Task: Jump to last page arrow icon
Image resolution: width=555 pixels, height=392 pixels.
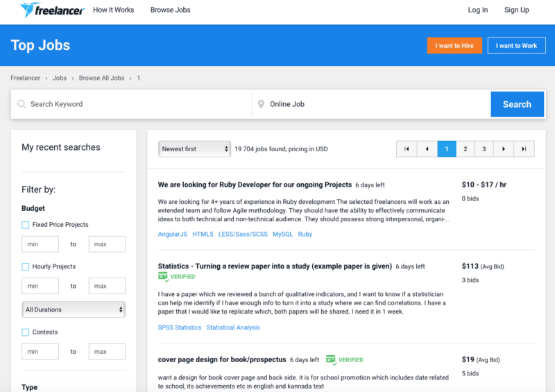Action: tap(524, 148)
